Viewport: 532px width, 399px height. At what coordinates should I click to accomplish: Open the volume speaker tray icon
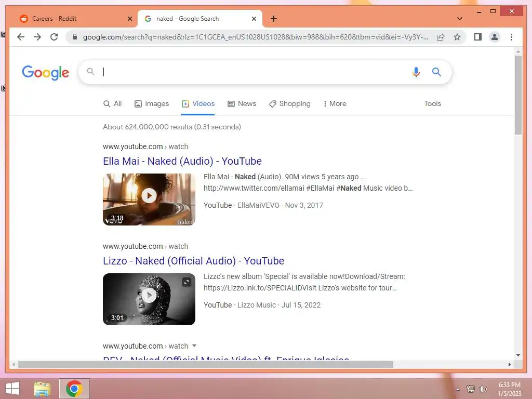coord(483,389)
